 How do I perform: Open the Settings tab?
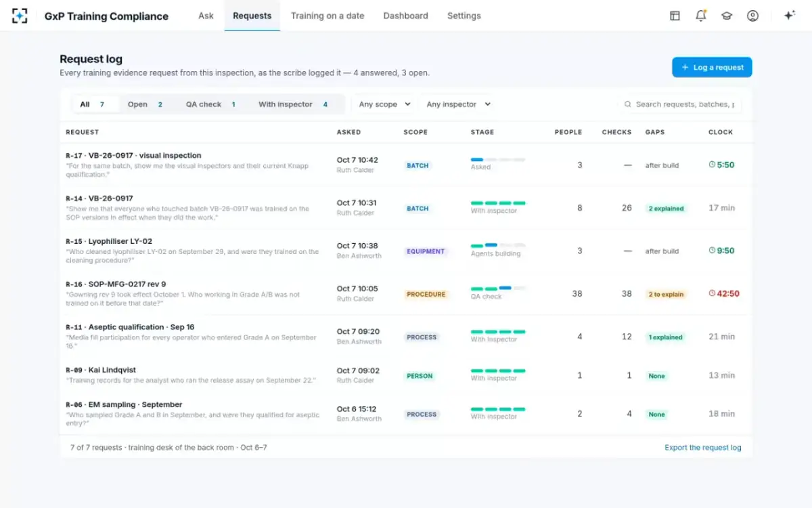(x=464, y=16)
